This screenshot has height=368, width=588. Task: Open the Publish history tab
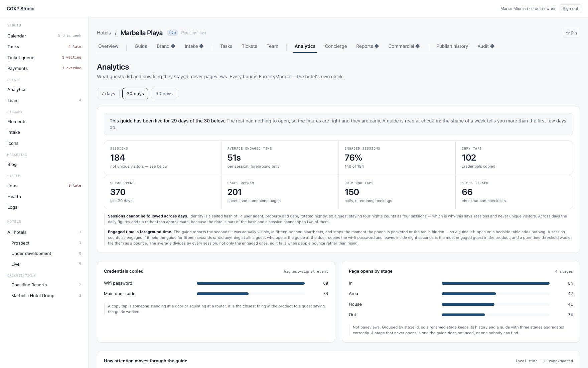pos(452,46)
